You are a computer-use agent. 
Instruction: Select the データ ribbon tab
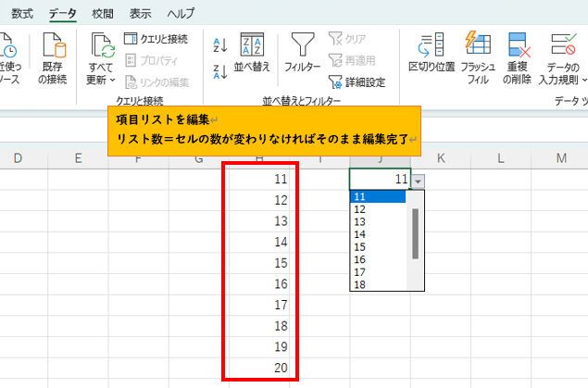63,14
